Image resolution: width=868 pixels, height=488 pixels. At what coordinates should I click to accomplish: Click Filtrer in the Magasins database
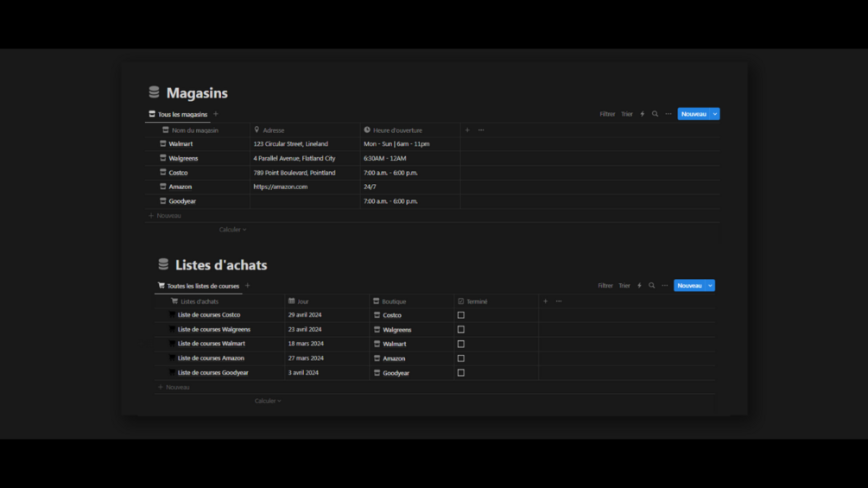coord(607,114)
